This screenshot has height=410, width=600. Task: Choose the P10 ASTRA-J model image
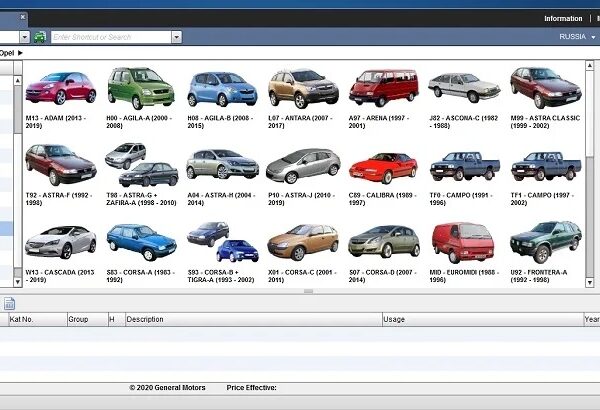pyautogui.click(x=303, y=166)
